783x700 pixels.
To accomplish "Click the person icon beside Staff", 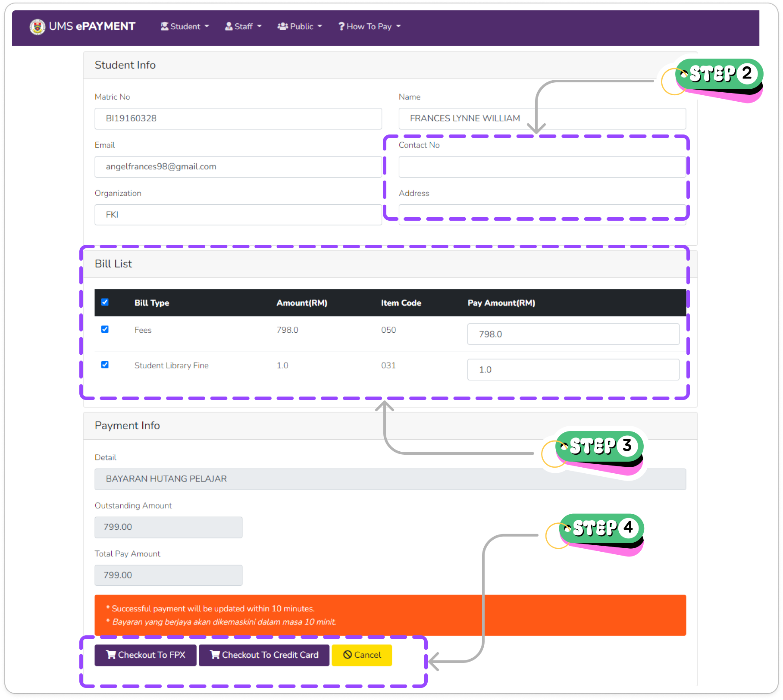I will (229, 27).
